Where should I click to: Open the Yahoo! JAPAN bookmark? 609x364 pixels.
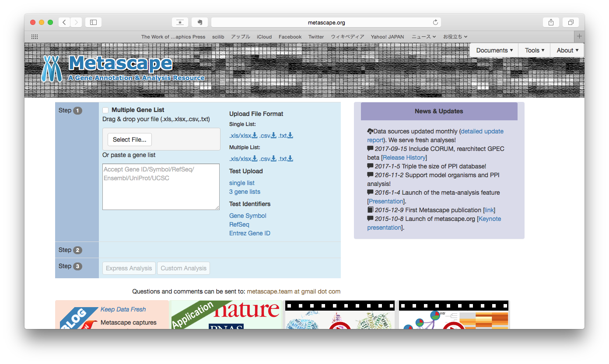(387, 37)
